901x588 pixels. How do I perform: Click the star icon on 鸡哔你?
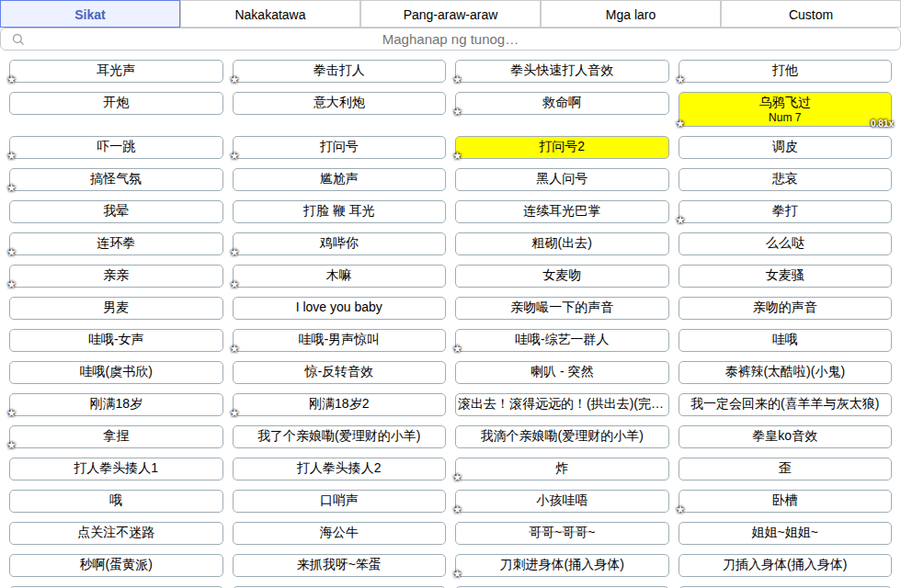234,253
